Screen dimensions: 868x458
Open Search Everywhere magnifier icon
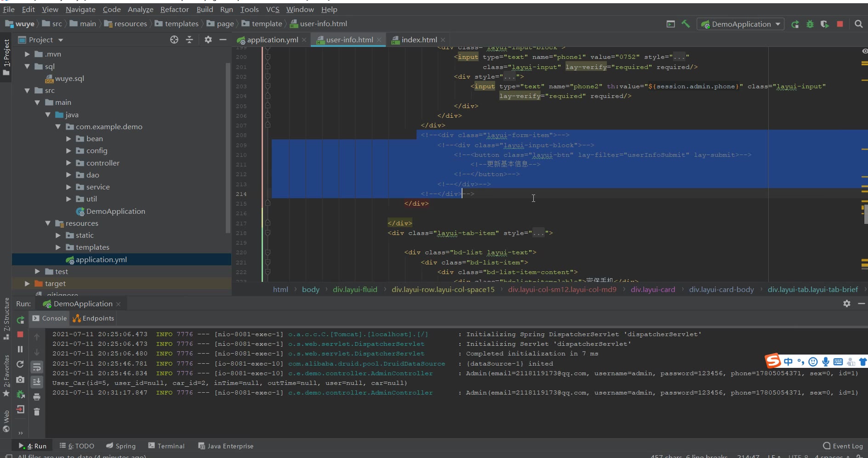tap(858, 24)
